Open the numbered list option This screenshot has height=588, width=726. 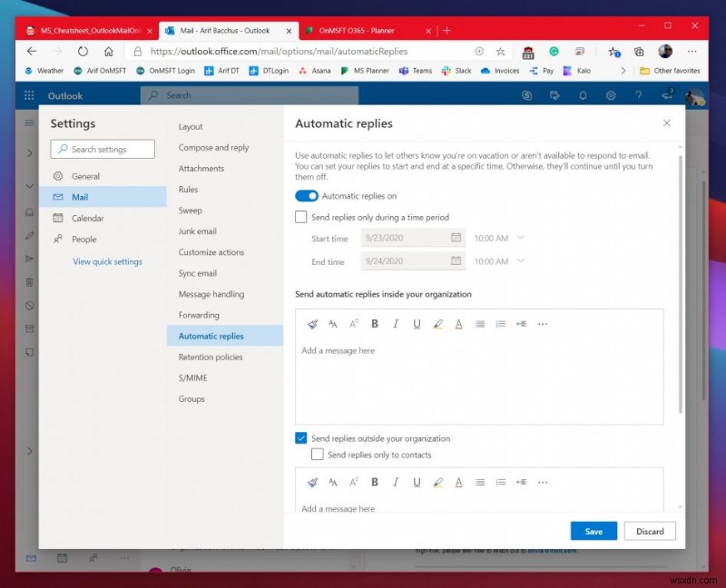(x=501, y=324)
